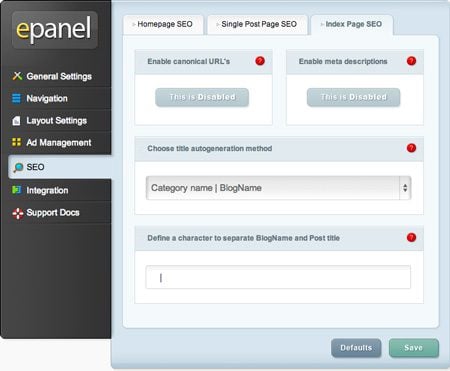Select the Index Page SEO tab
This screenshot has width=450, height=371.
(352, 24)
